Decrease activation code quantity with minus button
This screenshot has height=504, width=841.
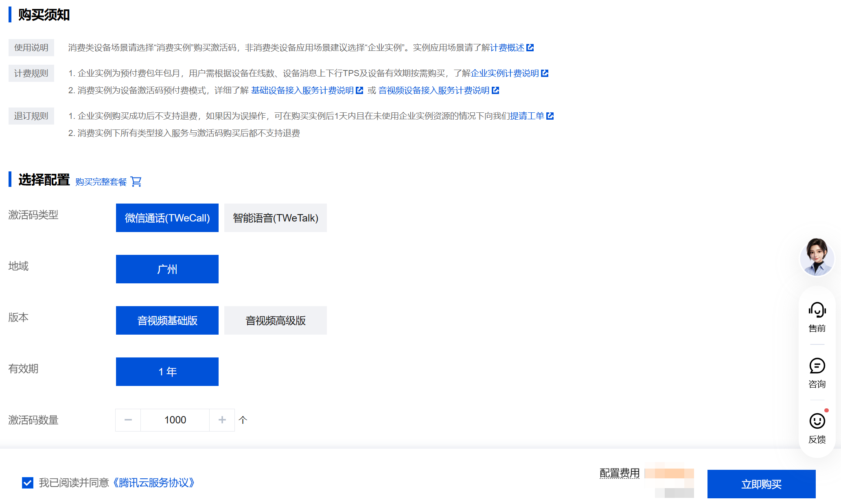coord(128,420)
